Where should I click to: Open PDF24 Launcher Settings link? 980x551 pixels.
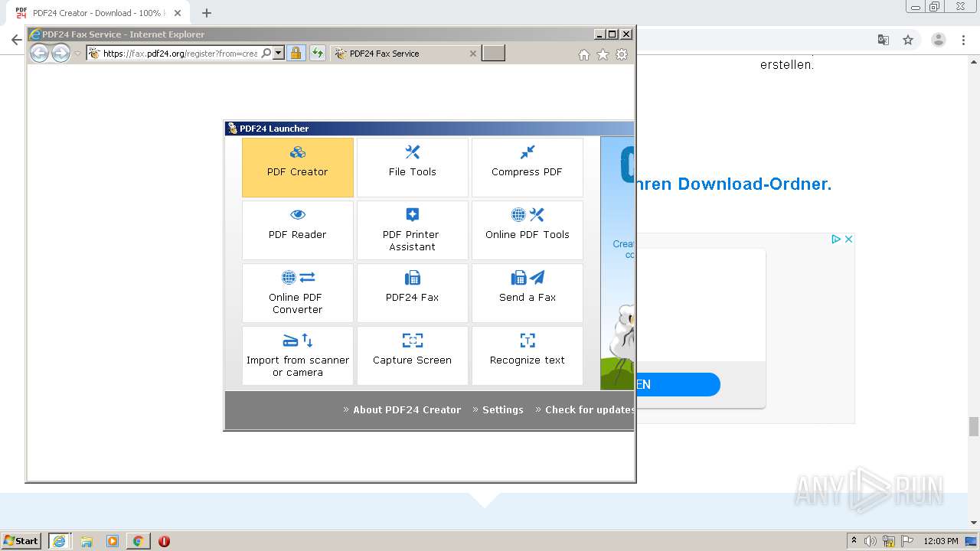point(503,409)
